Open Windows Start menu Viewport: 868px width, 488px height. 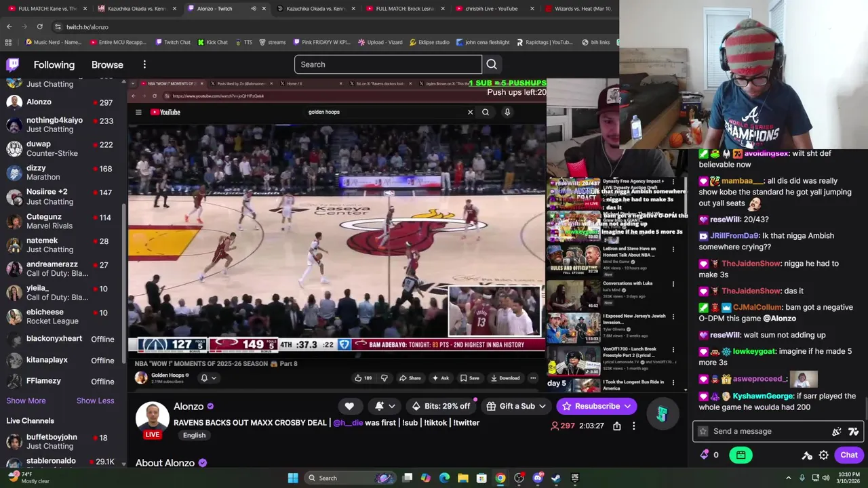pos(293,478)
